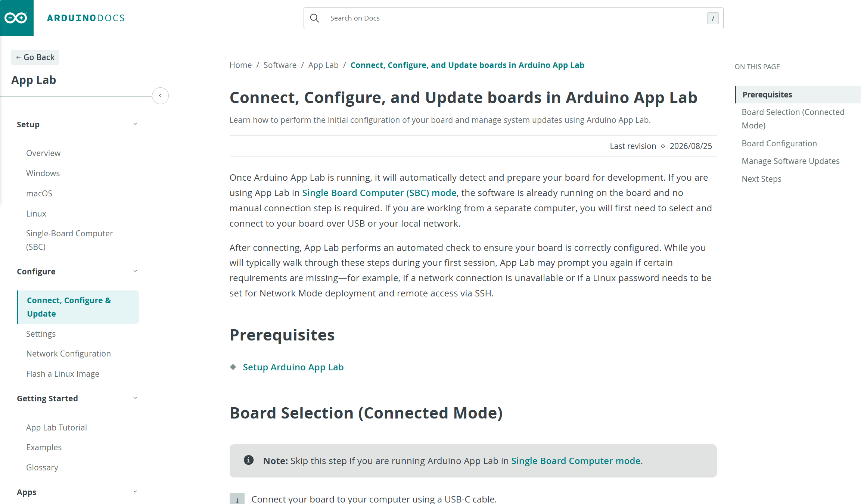Open Single Board Computer (SBC) mode link
The height and width of the screenshot is (504, 867).
tap(379, 193)
